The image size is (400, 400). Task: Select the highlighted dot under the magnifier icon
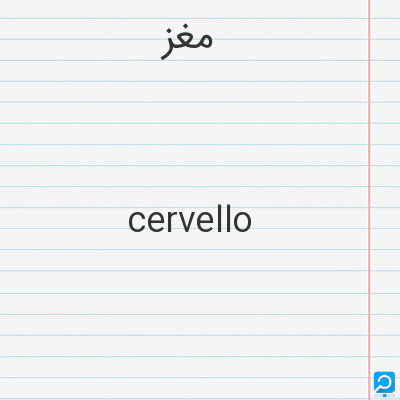[x=384, y=396]
